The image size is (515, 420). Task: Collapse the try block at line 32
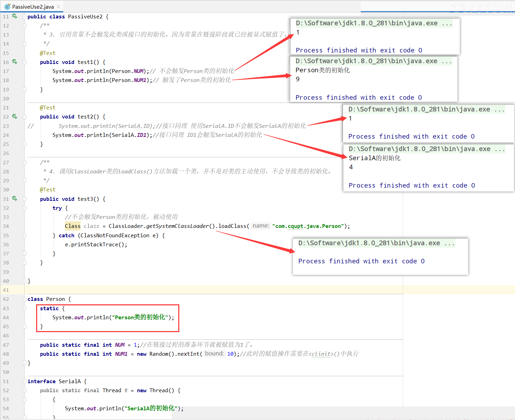pyautogui.click(x=24, y=208)
